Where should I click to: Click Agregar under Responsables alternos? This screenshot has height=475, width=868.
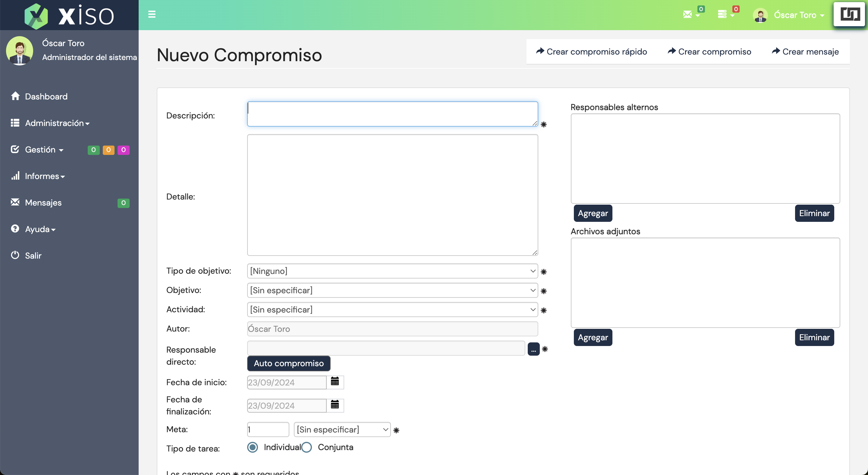coord(593,213)
